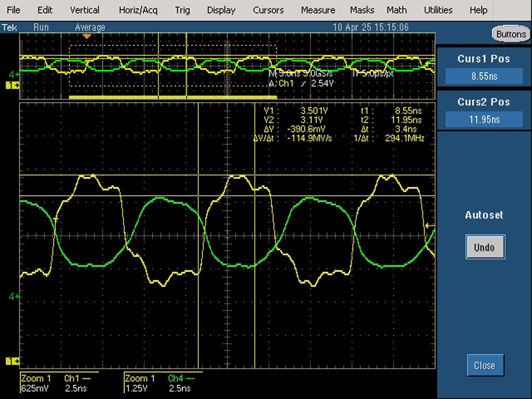
Task: Click the Buttons mode switch
Action: [x=511, y=34]
